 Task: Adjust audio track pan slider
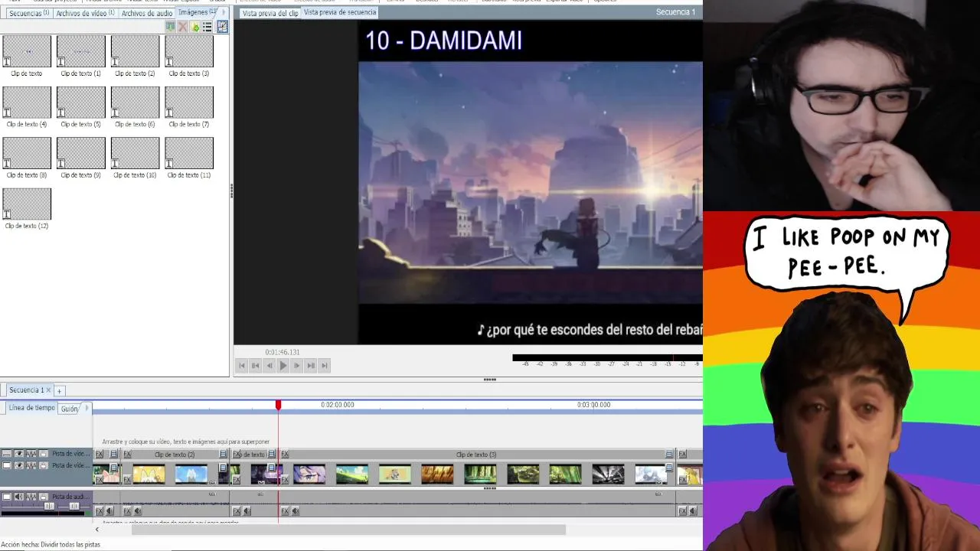[74, 506]
